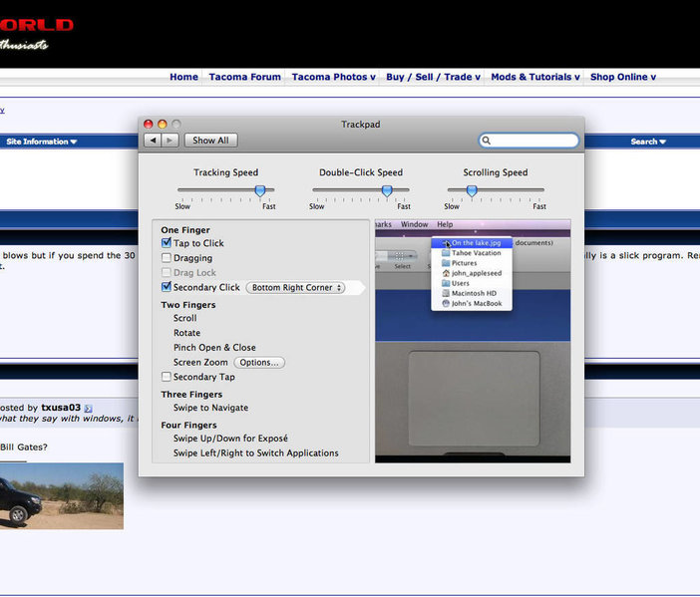Open the Tacoma Photos menu

tap(333, 77)
